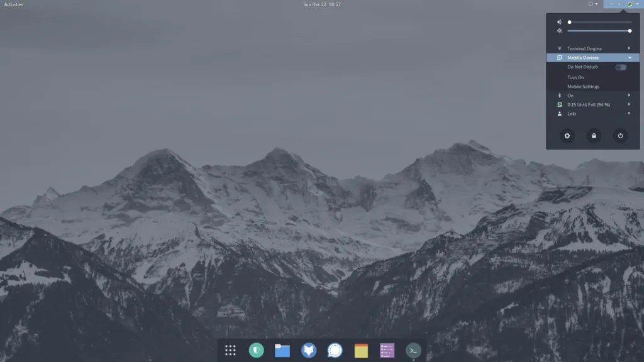Click the Do Not Disturb label
The width and height of the screenshot is (644, 362).
582,67
